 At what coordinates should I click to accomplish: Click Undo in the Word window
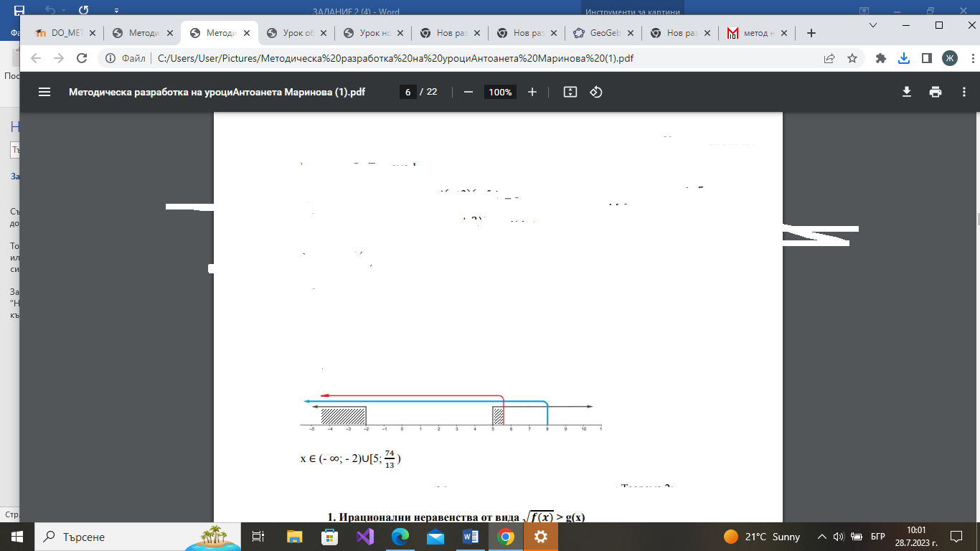point(50,11)
